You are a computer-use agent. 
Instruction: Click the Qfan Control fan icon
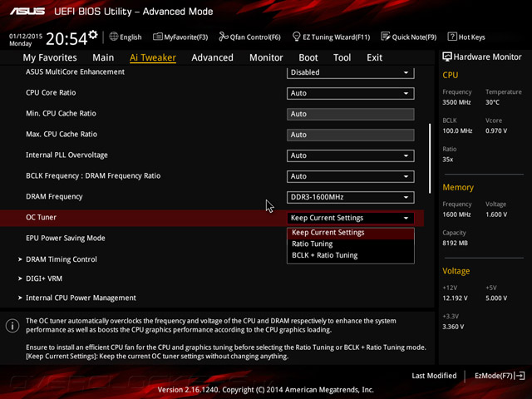coord(224,37)
